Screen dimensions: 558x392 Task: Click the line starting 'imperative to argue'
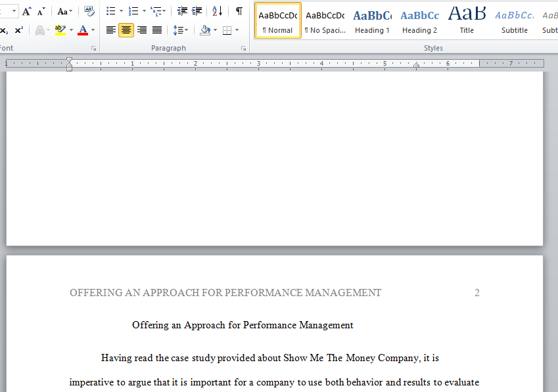click(x=274, y=382)
